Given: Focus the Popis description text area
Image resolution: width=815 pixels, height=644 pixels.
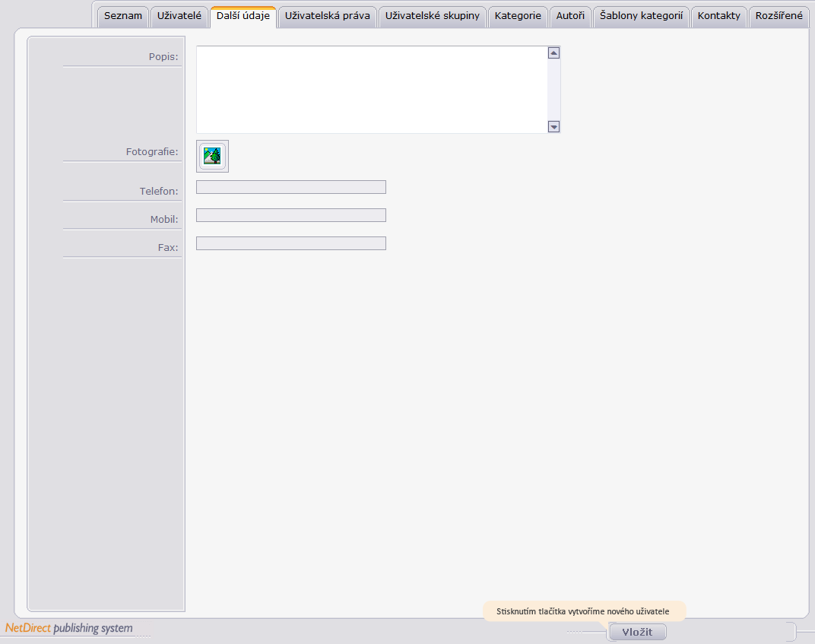Looking at the screenshot, I should point(373,90).
